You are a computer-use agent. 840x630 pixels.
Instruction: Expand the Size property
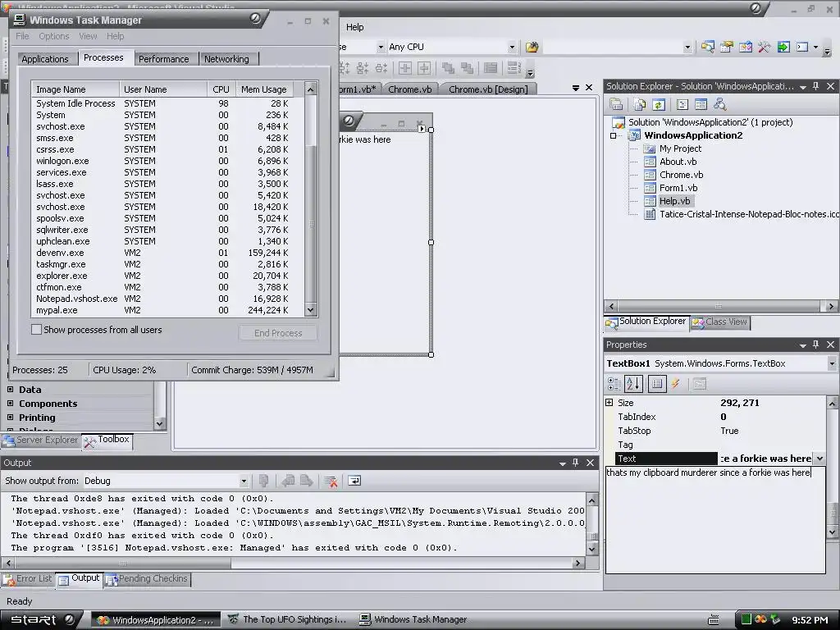click(x=609, y=402)
